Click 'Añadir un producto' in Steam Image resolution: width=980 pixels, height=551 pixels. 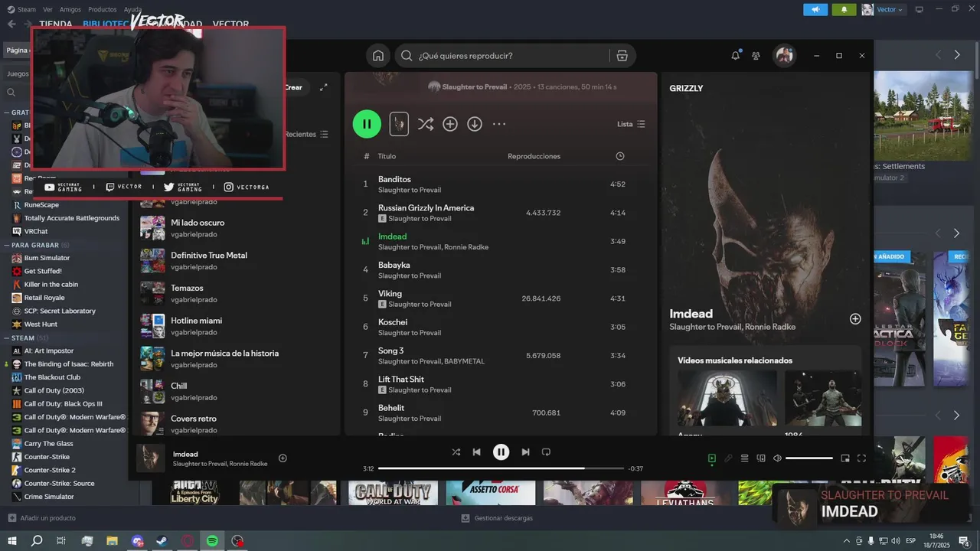41,518
